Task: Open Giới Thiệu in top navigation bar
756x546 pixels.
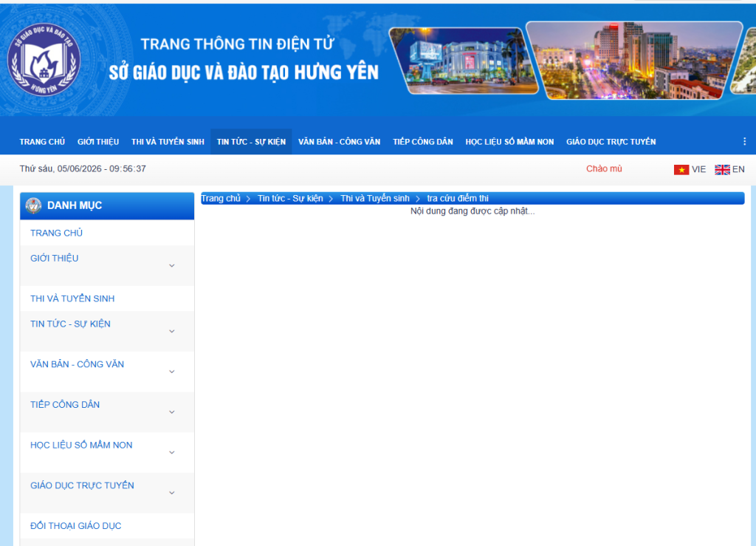Action: 98,142
